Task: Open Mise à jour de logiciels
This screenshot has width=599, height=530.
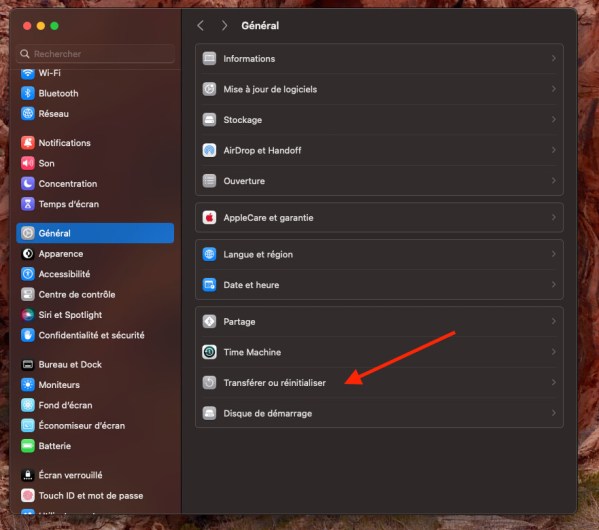Action: (x=379, y=89)
